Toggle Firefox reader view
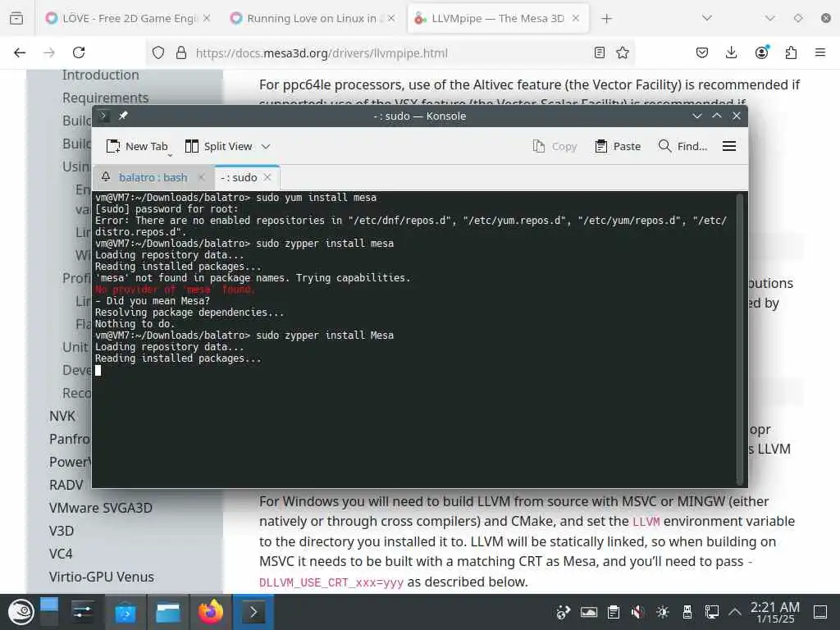This screenshot has width=840, height=630. [x=600, y=52]
